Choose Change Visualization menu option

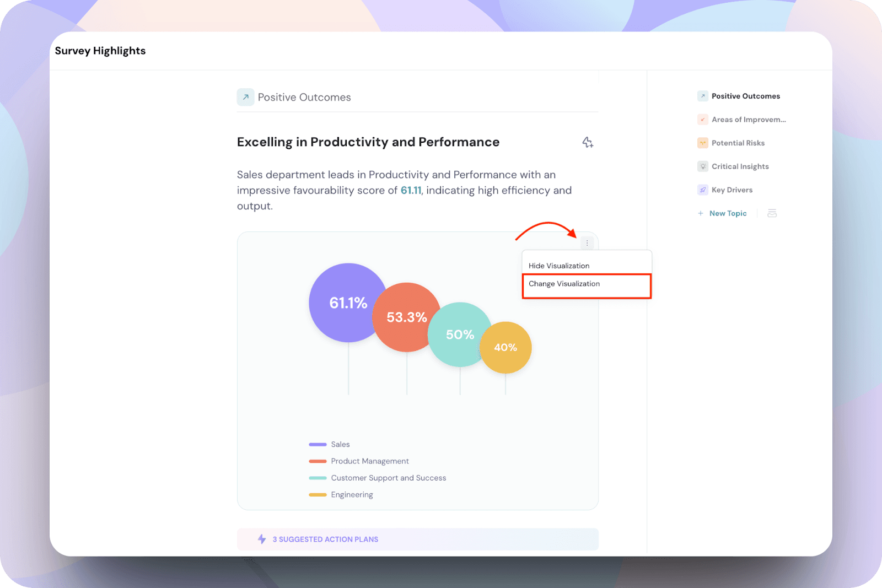click(564, 284)
